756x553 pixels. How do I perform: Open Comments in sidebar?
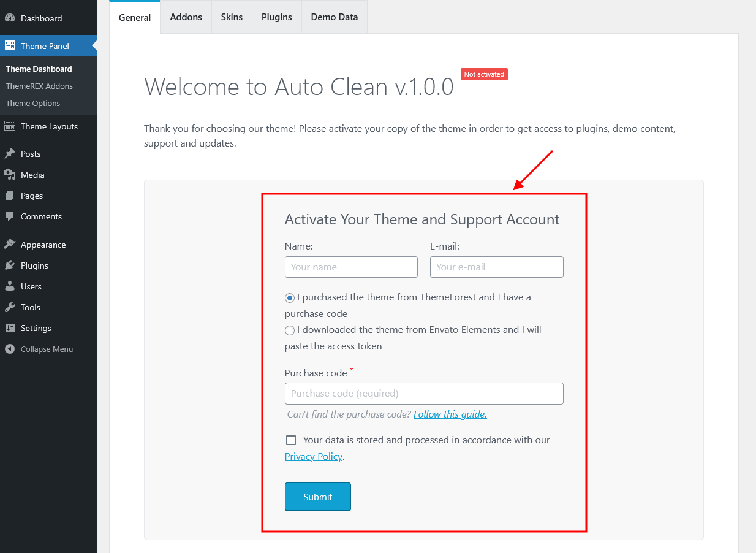(48, 216)
